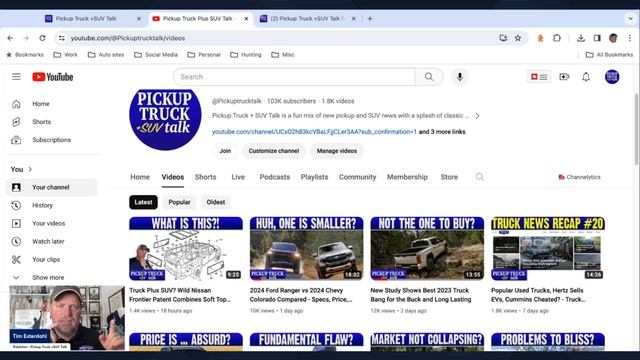Open the Channelytics link

[579, 177]
